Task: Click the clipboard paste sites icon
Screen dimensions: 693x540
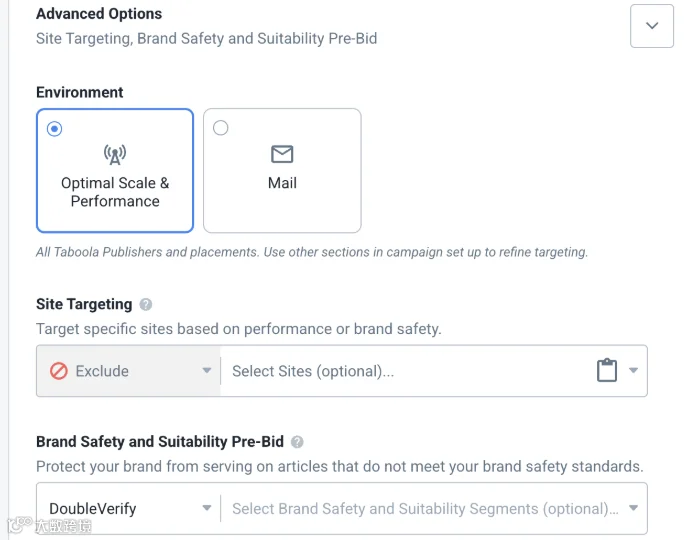Action: tap(607, 370)
